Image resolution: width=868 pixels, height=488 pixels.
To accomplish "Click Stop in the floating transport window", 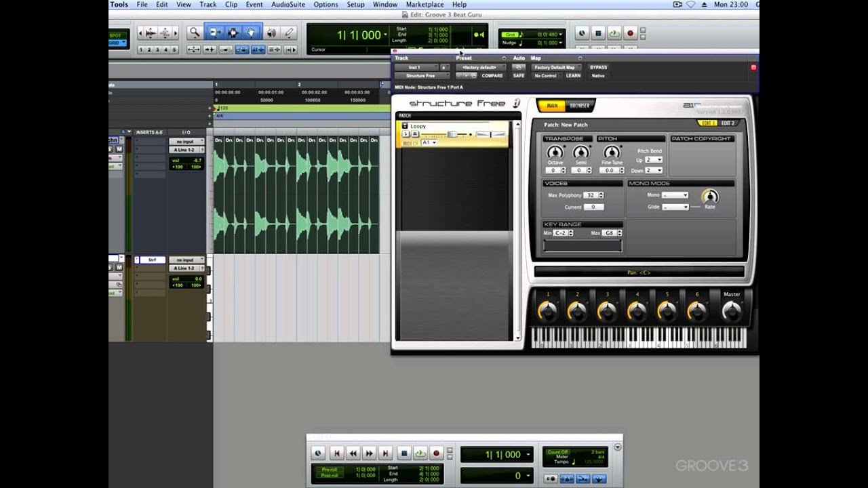I will 404,453.
